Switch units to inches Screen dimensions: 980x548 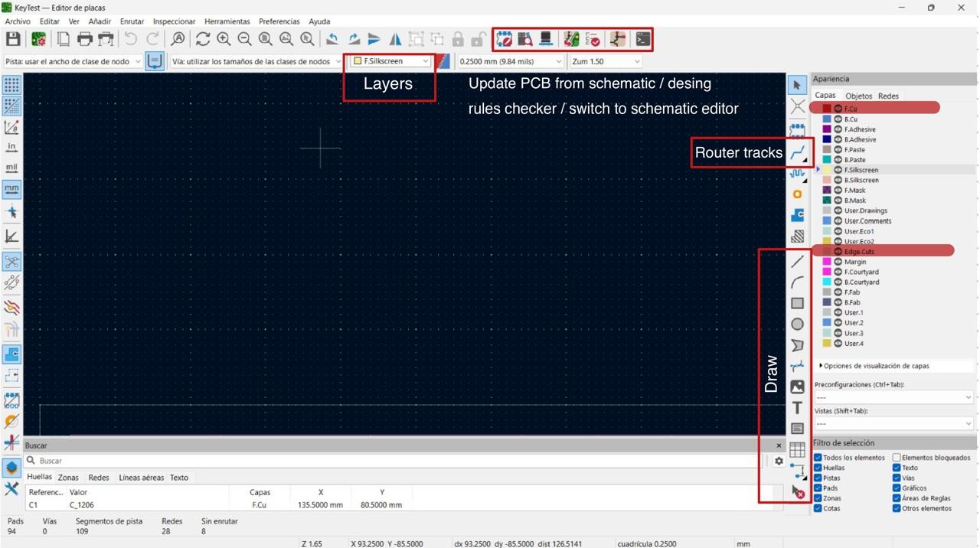pyautogui.click(x=11, y=147)
